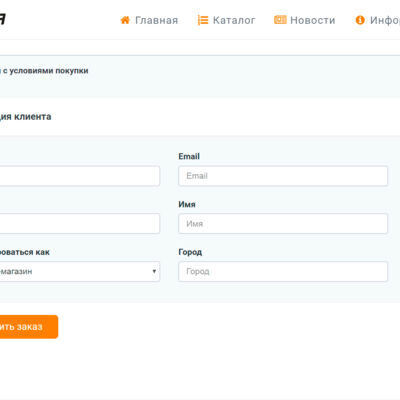400x400 pixels.
Task: Click the purchase terms text
Action: [x=44, y=71]
